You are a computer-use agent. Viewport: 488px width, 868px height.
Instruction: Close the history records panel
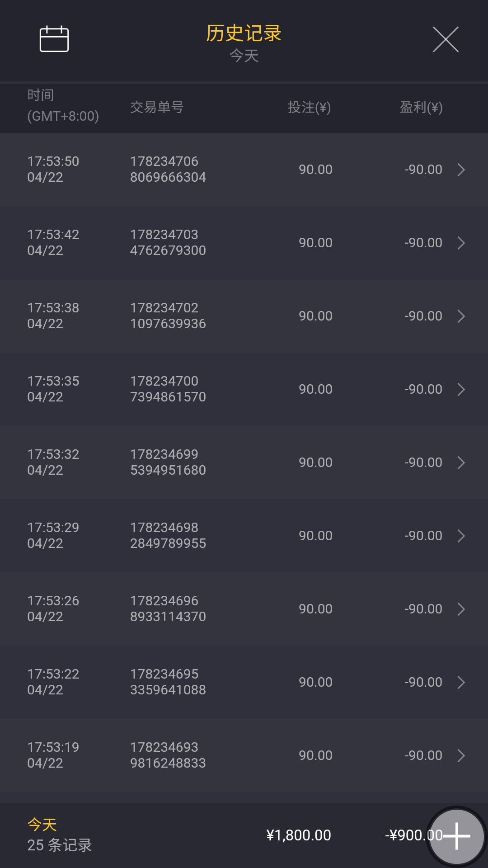pyautogui.click(x=446, y=39)
